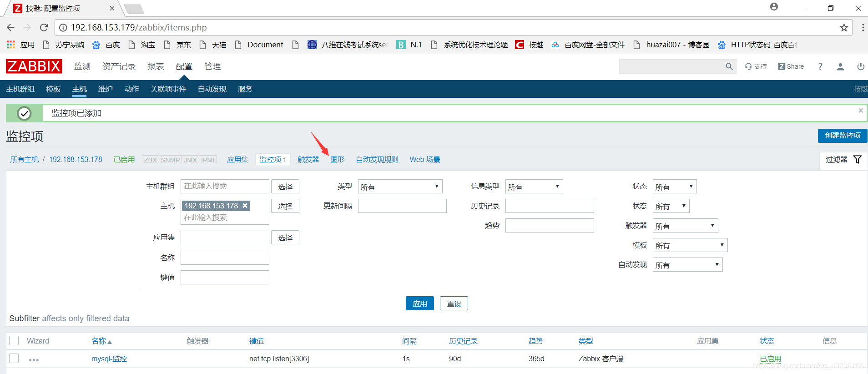Open the 百度网盘-全部文件 bookmark
The image size is (868, 374).
pos(588,45)
